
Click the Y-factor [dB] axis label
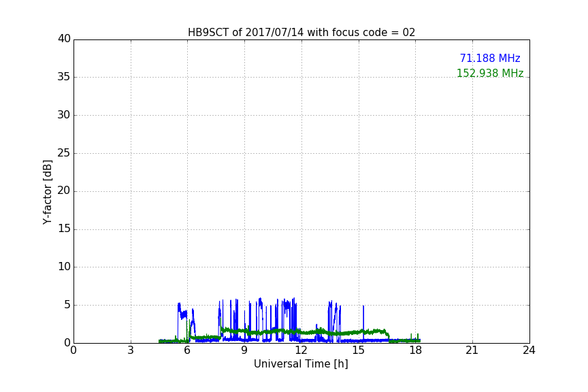47,192
